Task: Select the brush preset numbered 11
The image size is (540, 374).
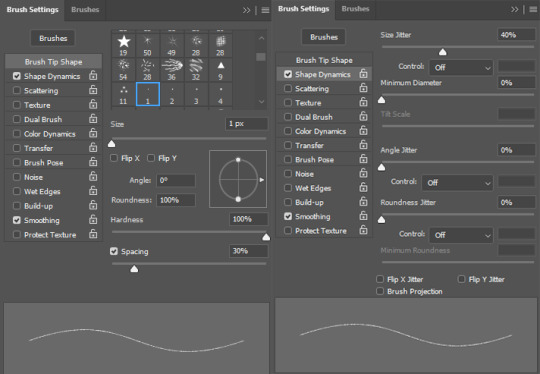Action: pyautogui.click(x=124, y=94)
